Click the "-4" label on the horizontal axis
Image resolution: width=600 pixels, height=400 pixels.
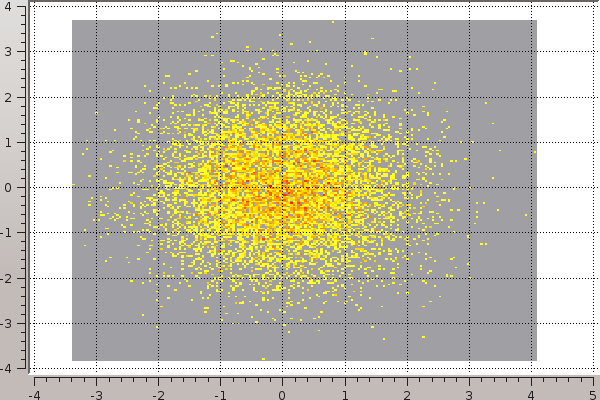coord(33,393)
